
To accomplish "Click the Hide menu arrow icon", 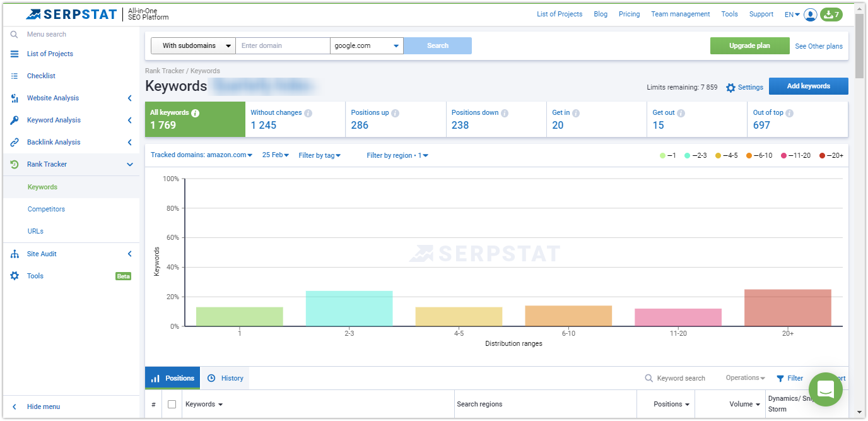I will tap(15, 407).
